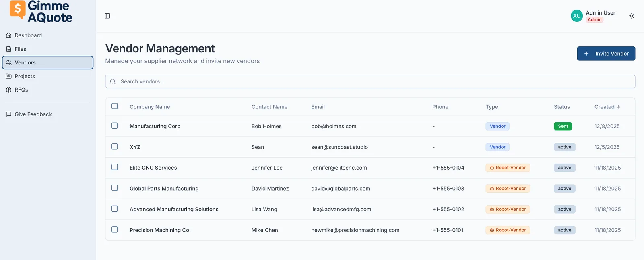Click the Projects folder icon
This screenshot has width=644, height=260.
(x=9, y=76)
